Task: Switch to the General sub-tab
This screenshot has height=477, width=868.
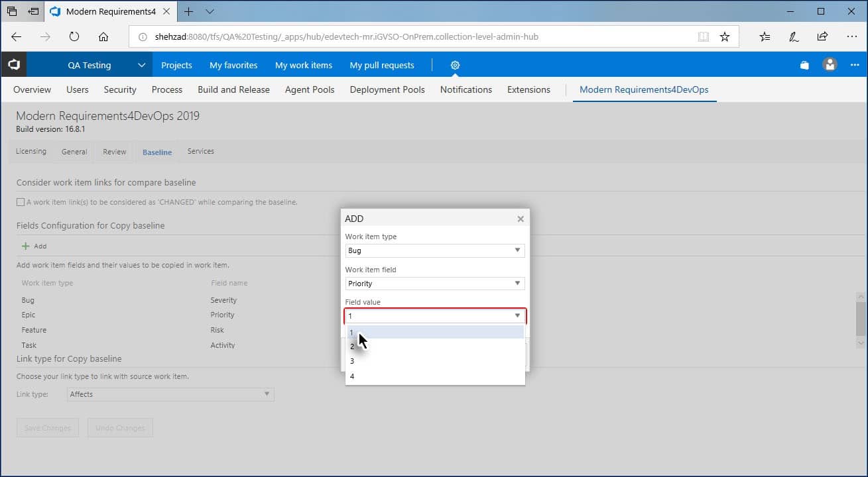Action: (x=74, y=152)
